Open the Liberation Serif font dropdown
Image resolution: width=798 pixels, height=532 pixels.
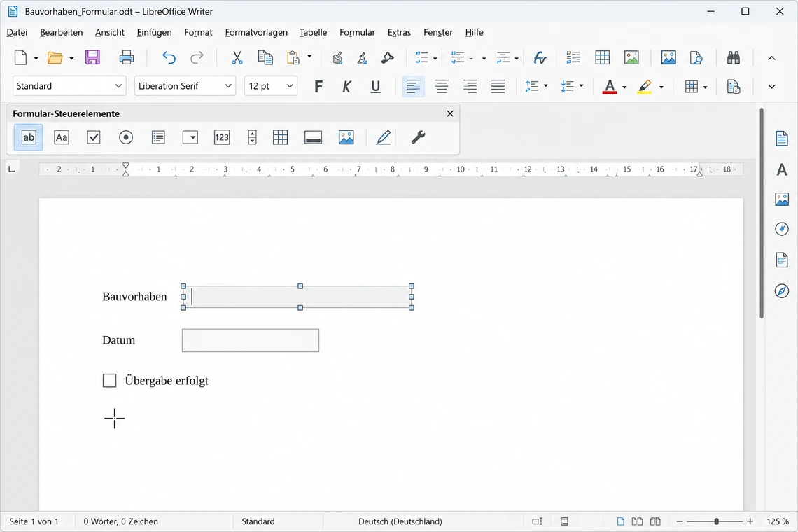coord(228,86)
